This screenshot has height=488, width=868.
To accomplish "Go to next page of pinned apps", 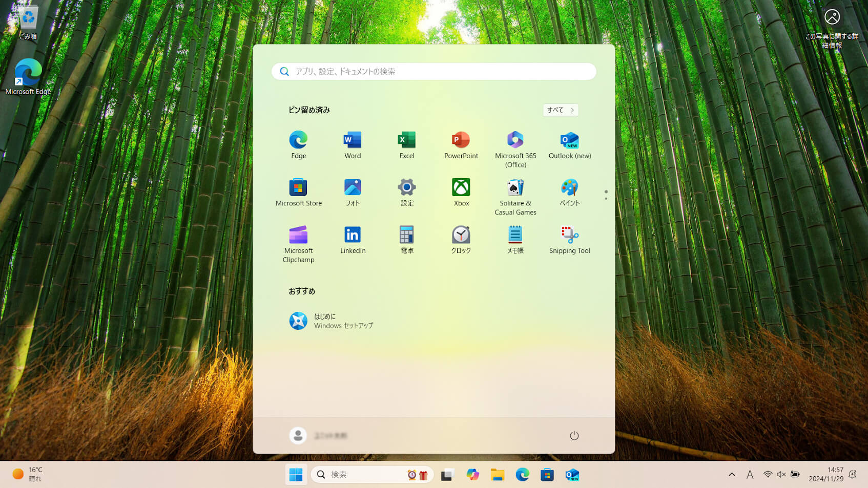I will click(x=606, y=199).
